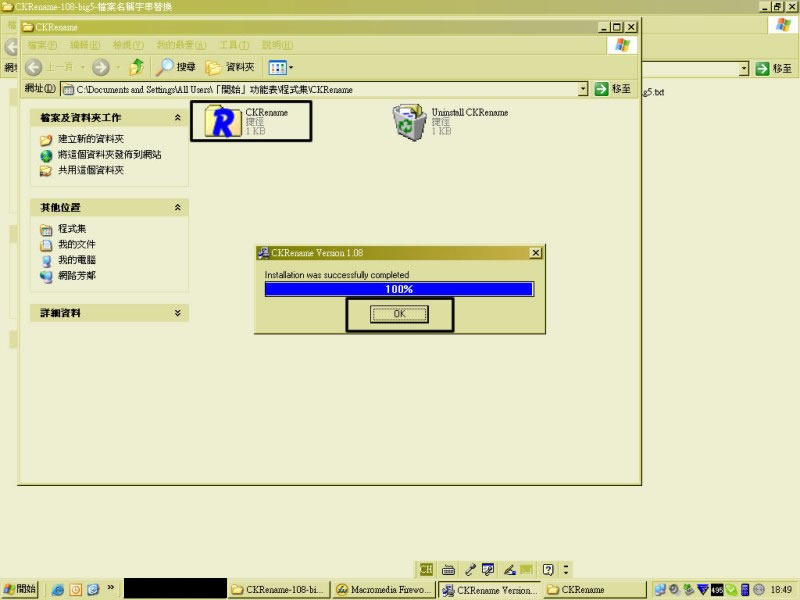This screenshot has height=600, width=800.
Task: Select the Uninstall CKRename recycle bin shortcut
Action: [x=409, y=122]
